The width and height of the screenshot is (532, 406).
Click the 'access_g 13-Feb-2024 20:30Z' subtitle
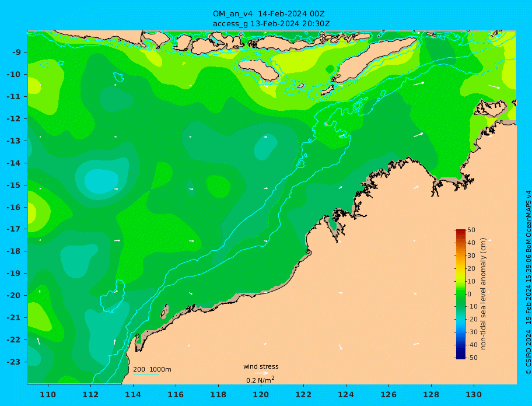pyautogui.click(x=271, y=24)
